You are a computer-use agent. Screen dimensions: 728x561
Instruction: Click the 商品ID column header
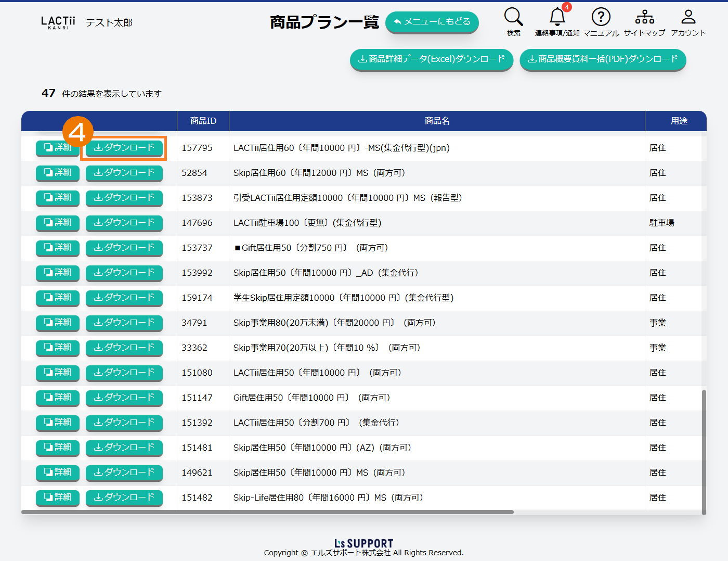click(x=203, y=121)
